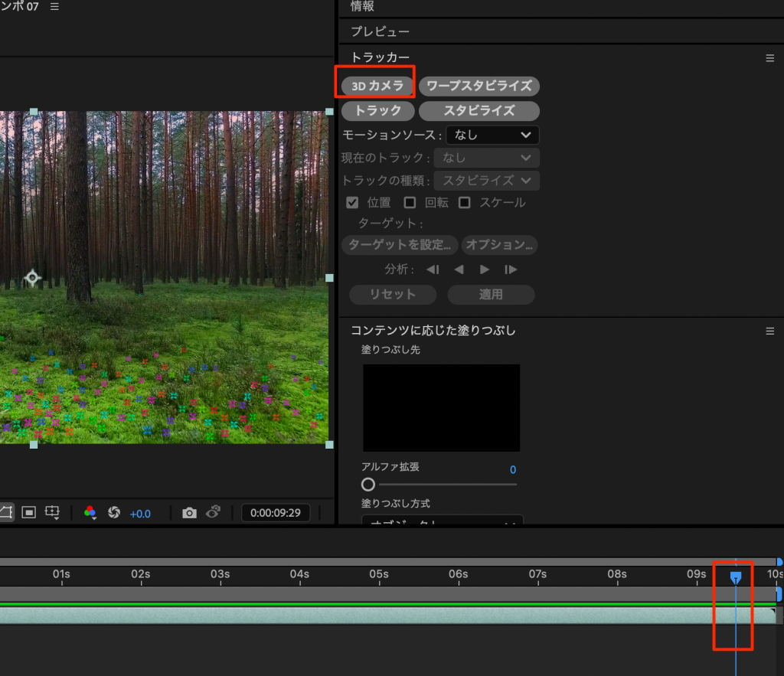Image resolution: width=784 pixels, height=676 pixels.
Task: Open the トラッカー panel menu icon
Action: coord(770,58)
